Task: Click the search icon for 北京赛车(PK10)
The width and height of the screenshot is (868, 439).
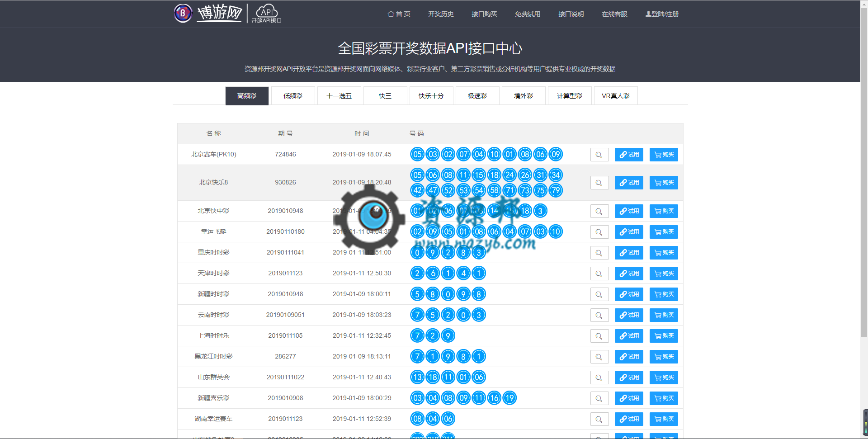Action: (599, 155)
